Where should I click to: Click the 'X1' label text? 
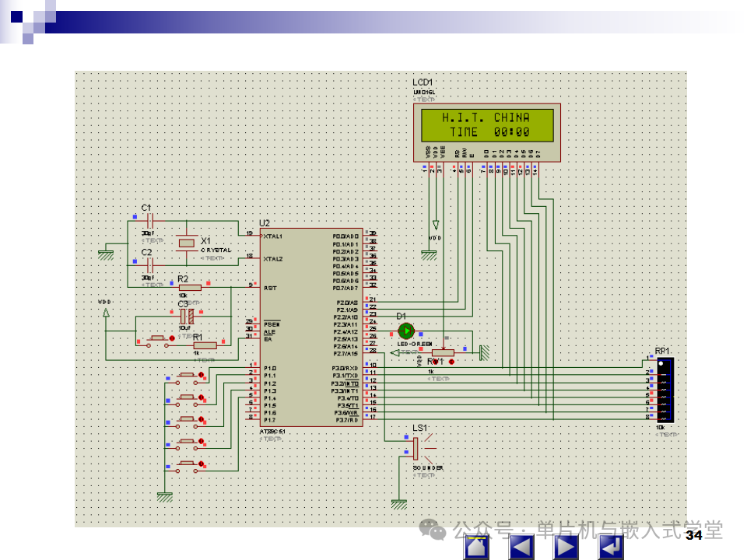(x=205, y=241)
